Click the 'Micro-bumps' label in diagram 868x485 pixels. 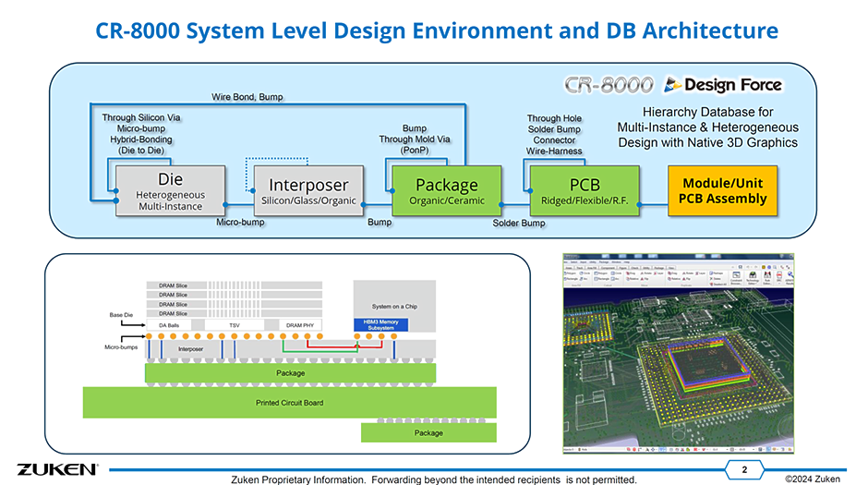[121, 347]
